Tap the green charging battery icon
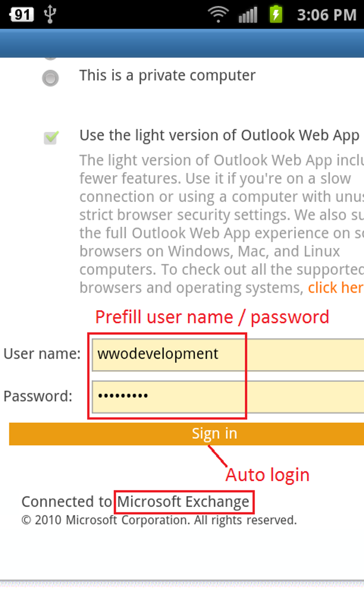Viewport: 364px width, 607px height. tap(276, 15)
